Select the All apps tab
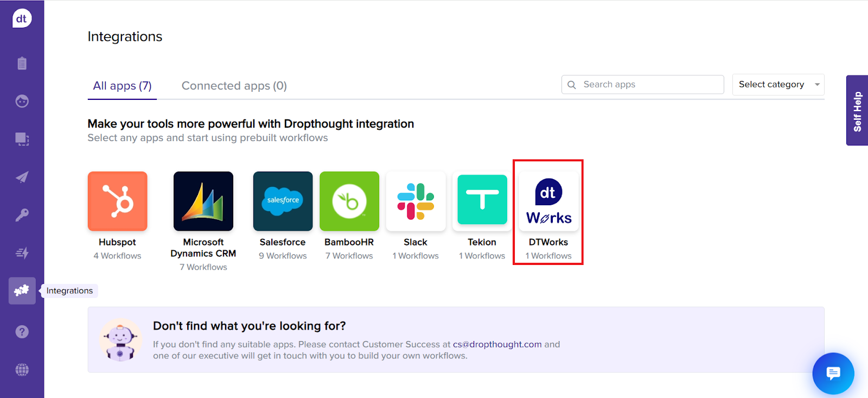The image size is (868, 398). tap(122, 86)
